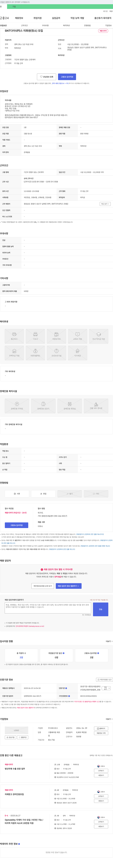This screenshot has height=868, width=113.
Task: Click the 관심정보 등록 heart button
Action: coord(47,77)
